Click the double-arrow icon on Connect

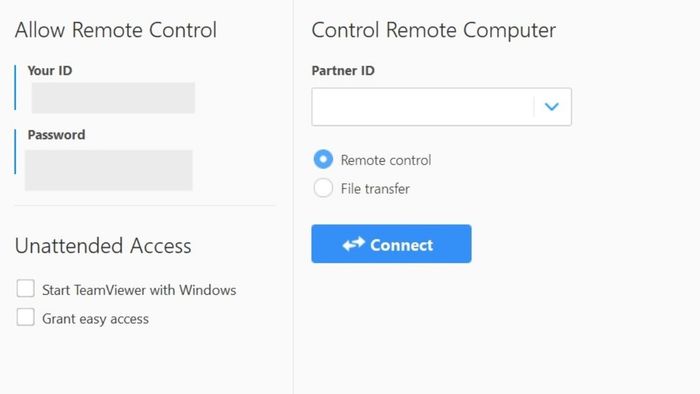[354, 244]
